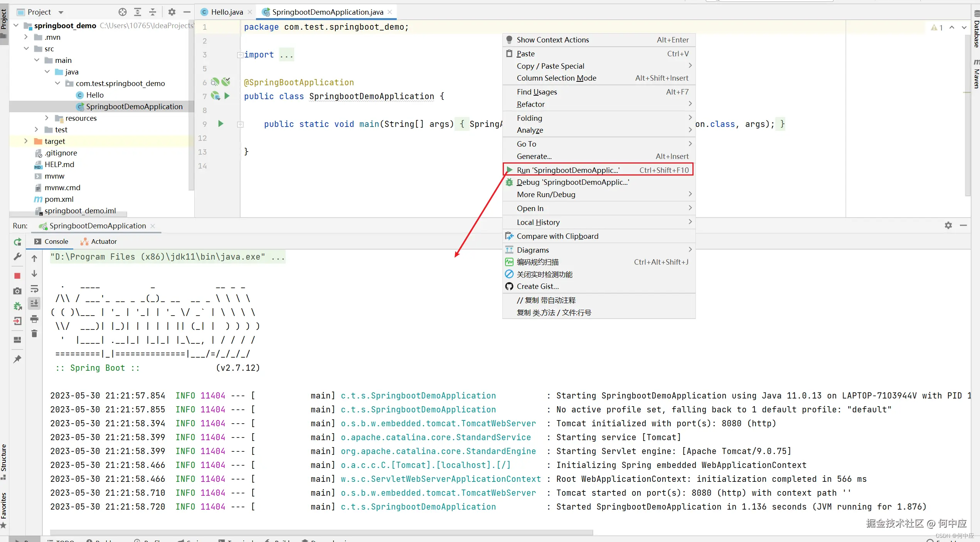Click the console horizontal scrollbar
Screen dimensions: 980x542
point(321,533)
